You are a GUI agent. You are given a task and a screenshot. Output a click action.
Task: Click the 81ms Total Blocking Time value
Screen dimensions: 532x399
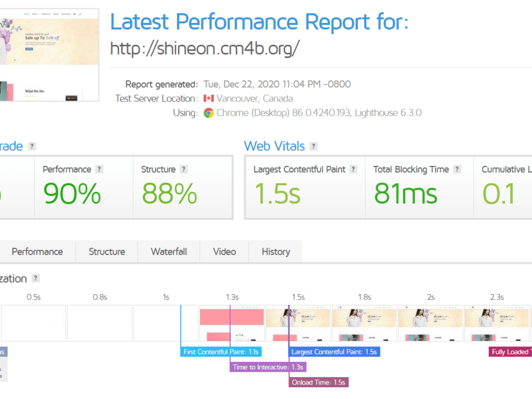click(x=405, y=194)
